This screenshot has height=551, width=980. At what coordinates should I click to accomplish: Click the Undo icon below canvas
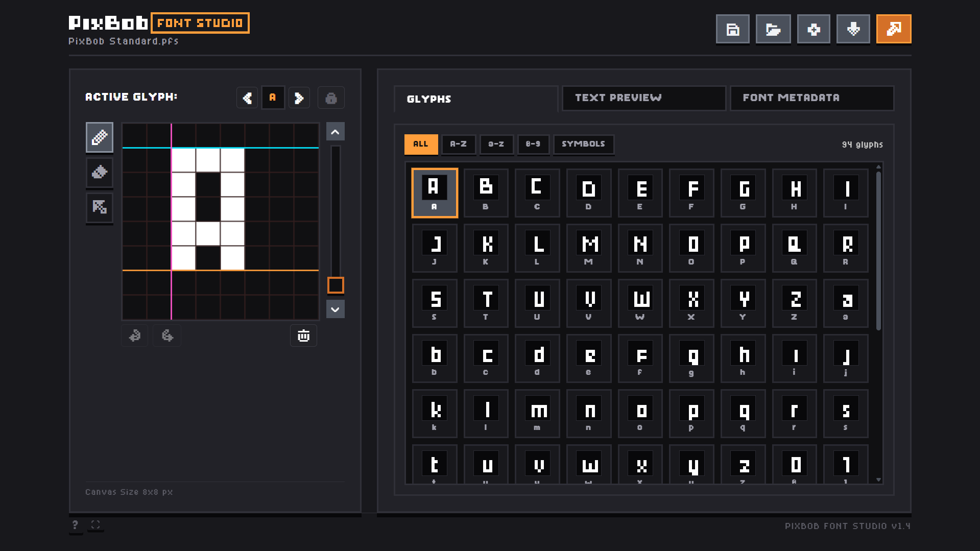[135, 336]
